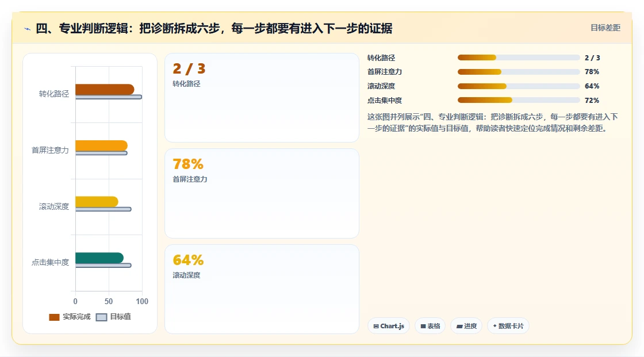Click the 78% metric card value
The width and height of the screenshot is (644, 357).
(x=188, y=164)
